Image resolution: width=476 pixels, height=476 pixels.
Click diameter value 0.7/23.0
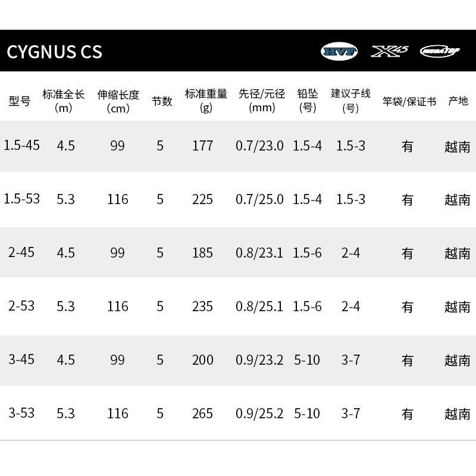[259, 146]
